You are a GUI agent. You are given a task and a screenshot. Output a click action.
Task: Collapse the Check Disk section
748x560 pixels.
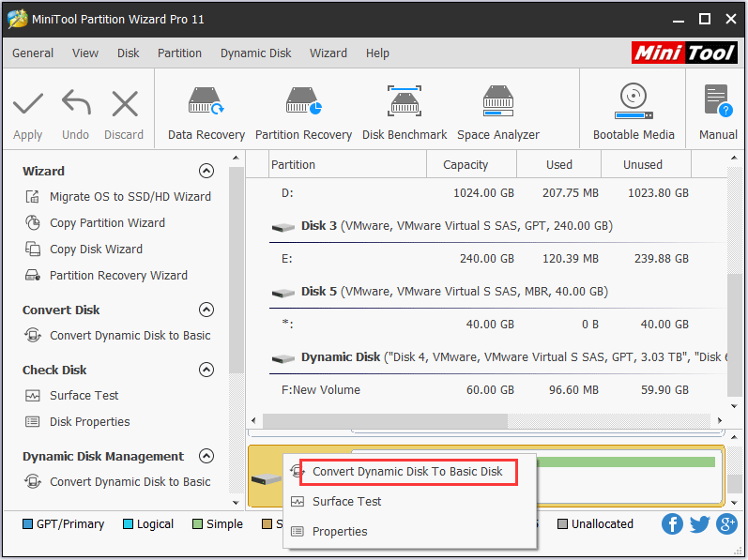[206, 370]
